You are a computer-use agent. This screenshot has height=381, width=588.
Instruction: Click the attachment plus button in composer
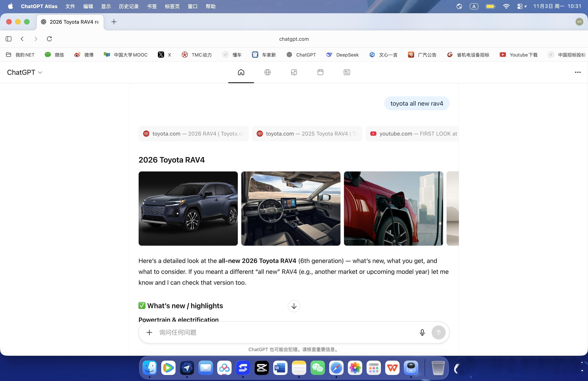[x=149, y=332]
